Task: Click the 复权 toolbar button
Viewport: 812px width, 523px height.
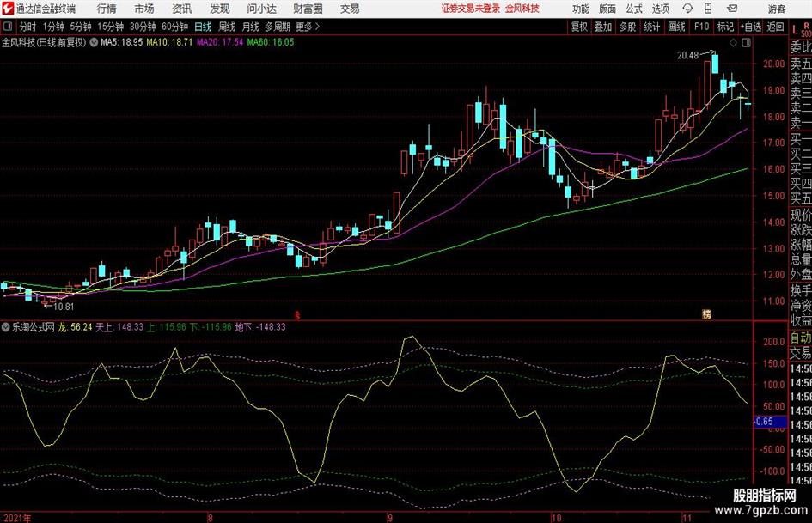Action: (x=579, y=27)
